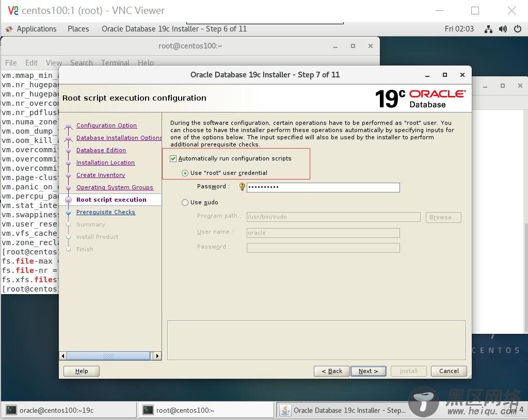Screen dimensions: 528x420
Task: Switch to root@centos100:~ taskbar window
Action: [x=206, y=410]
